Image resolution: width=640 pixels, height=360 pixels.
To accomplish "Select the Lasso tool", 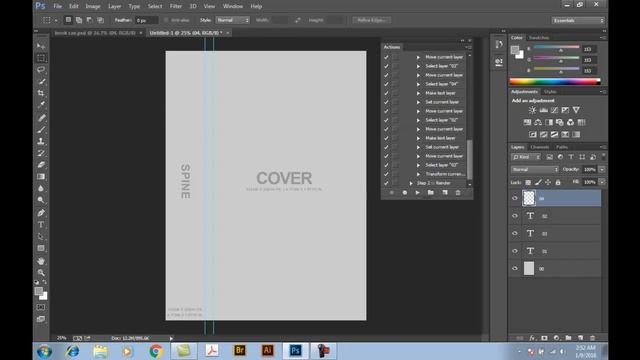I will [41, 70].
